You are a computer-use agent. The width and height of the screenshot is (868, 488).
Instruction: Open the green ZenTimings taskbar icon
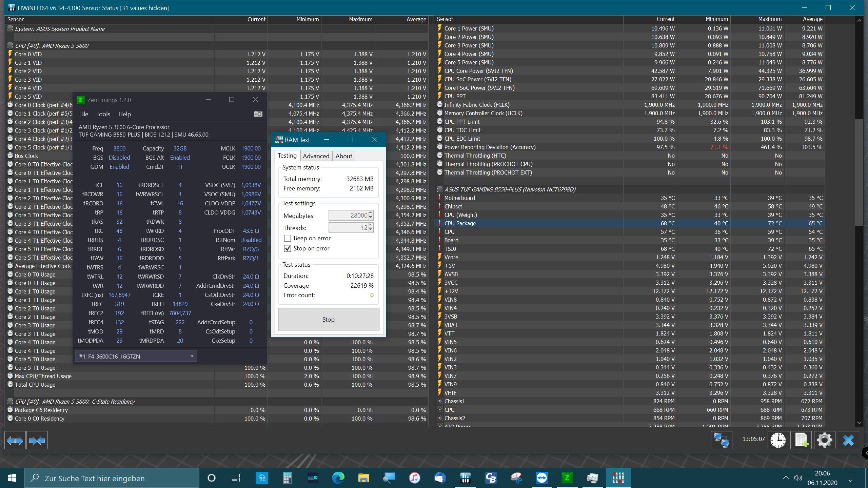(x=567, y=478)
